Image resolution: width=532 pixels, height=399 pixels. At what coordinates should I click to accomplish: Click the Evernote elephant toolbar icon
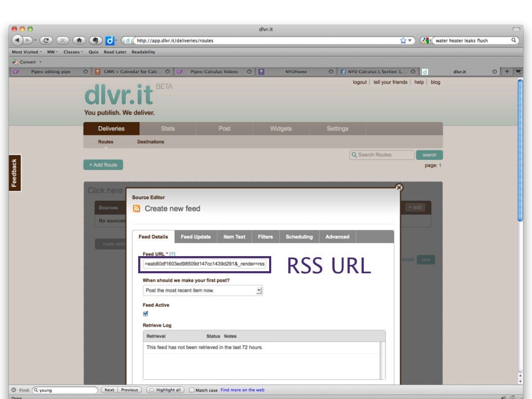click(96, 41)
